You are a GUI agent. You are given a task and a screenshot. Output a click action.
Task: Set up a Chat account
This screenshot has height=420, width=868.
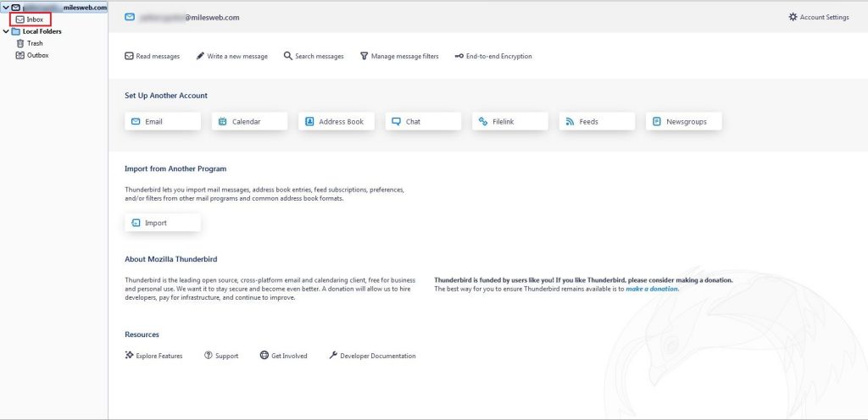point(424,122)
